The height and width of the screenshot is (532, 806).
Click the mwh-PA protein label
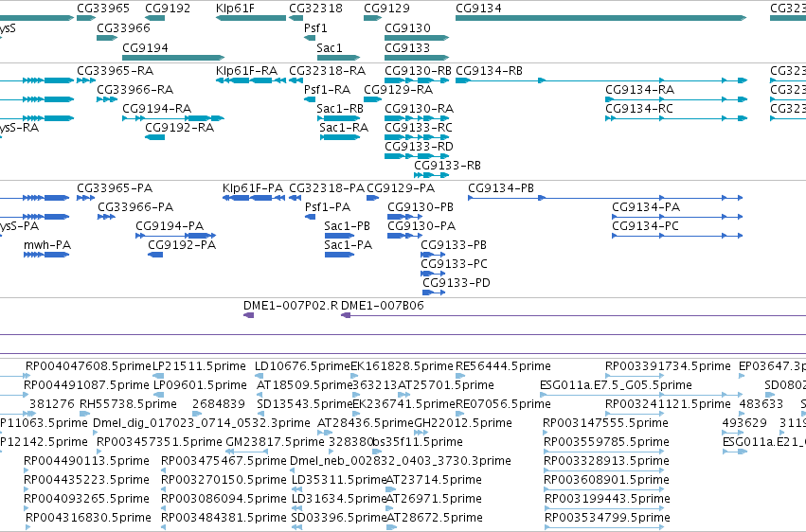[x=47, y=245]
